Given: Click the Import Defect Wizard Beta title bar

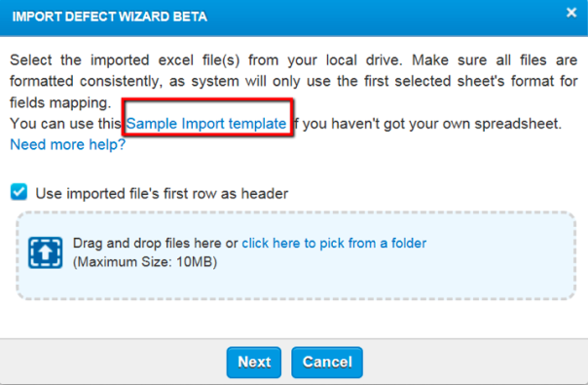Looking at the screenshot, I should (294, 18).
